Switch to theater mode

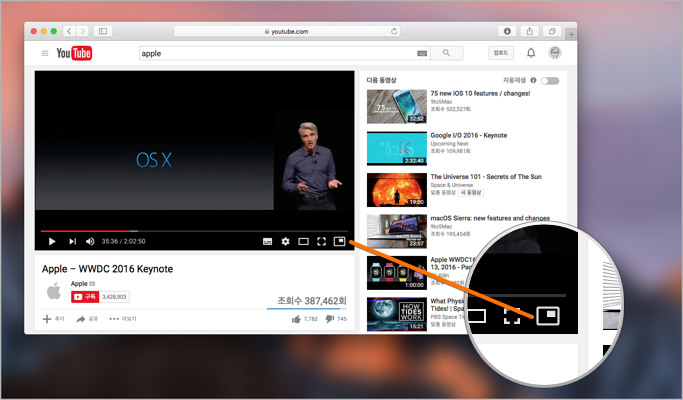[x=303, y=241]
